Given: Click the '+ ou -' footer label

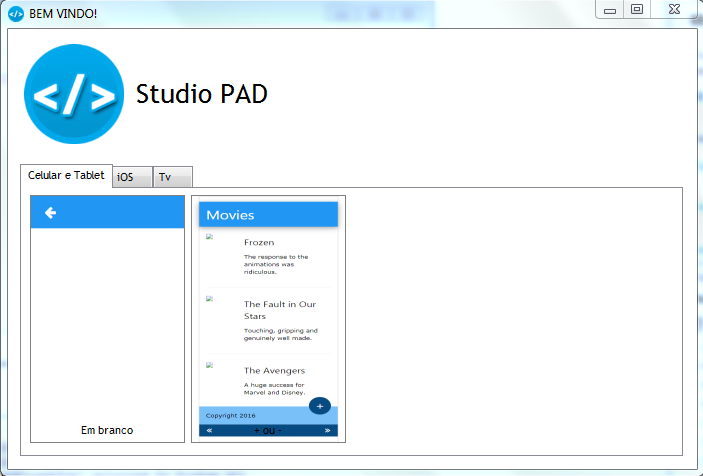Looking at the screenshot, I should [x=268, y=431].
